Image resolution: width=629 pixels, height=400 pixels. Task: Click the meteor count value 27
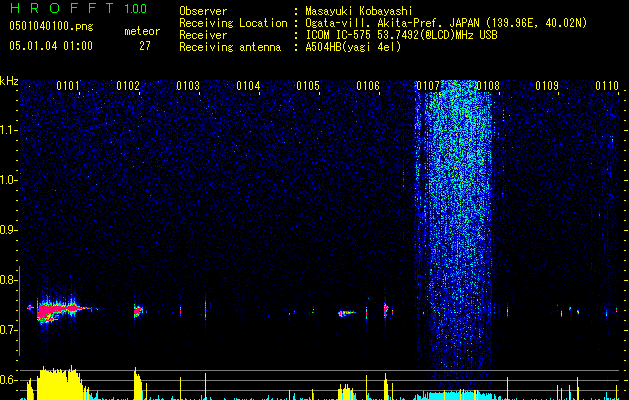[x=145, y=46]
